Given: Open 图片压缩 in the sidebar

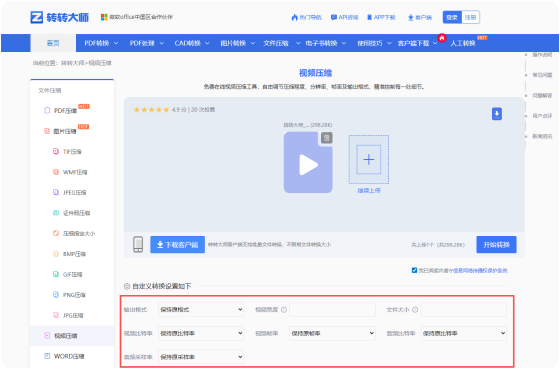Looking at the screenshot, I should [65, 131].
